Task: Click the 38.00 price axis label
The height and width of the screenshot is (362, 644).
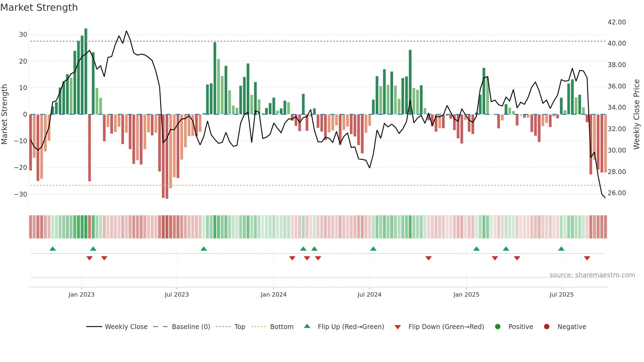Action: click(617, 65)
